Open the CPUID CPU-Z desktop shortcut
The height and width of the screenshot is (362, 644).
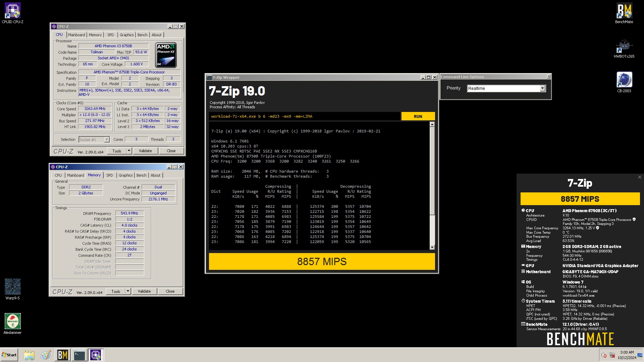coord(12,13)
